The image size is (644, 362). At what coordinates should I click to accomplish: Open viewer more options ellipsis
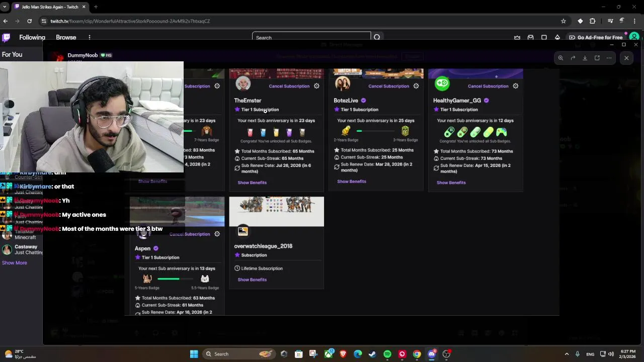coord(609,58)
